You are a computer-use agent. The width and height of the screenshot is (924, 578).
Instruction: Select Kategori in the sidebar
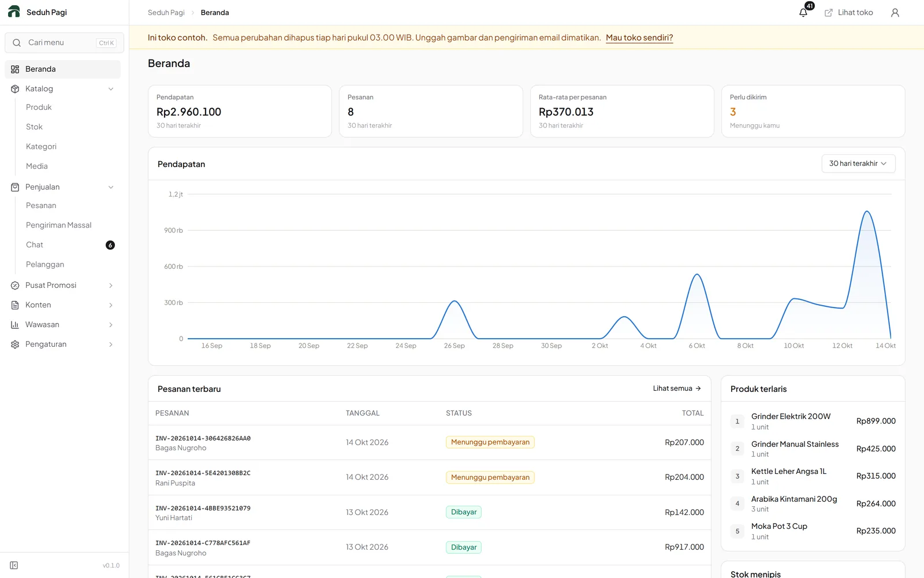coord(41,147)
